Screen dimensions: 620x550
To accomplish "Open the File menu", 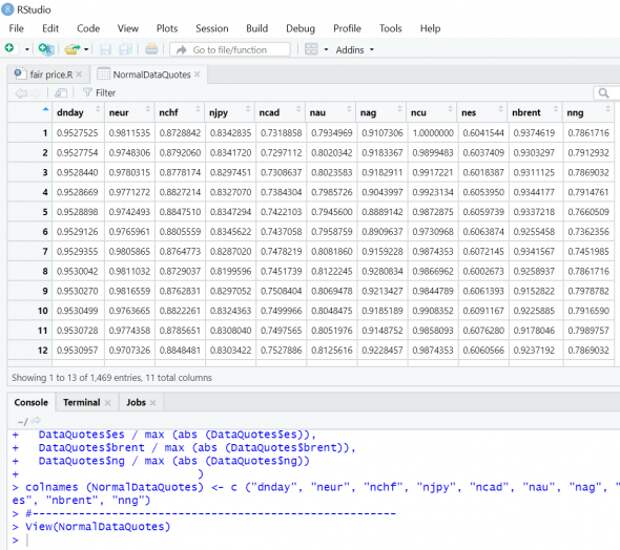I will [16, 28].
